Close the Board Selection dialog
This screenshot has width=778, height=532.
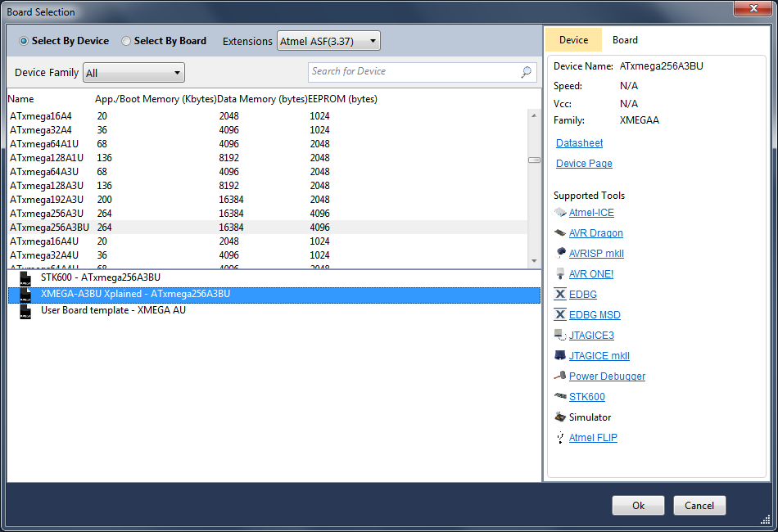pos(753,8)
